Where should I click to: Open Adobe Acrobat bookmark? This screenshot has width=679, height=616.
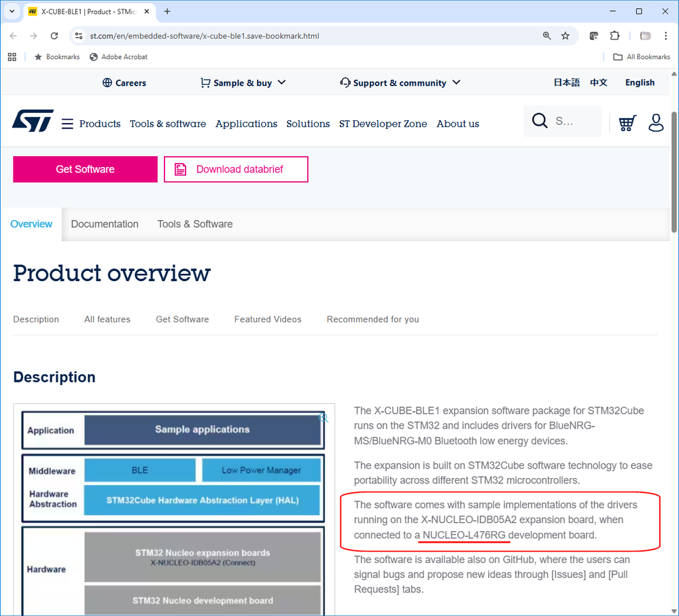pos(118,56)
